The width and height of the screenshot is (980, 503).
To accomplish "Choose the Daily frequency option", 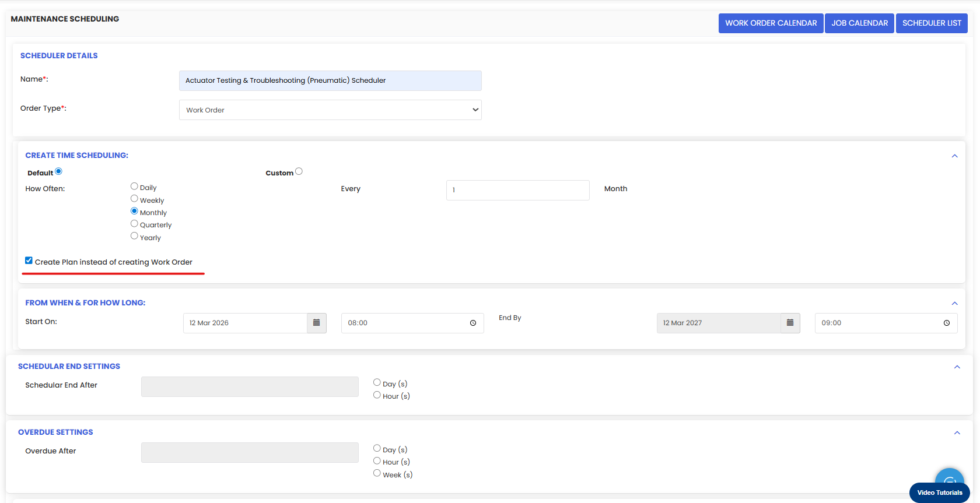I will point(134,187).
